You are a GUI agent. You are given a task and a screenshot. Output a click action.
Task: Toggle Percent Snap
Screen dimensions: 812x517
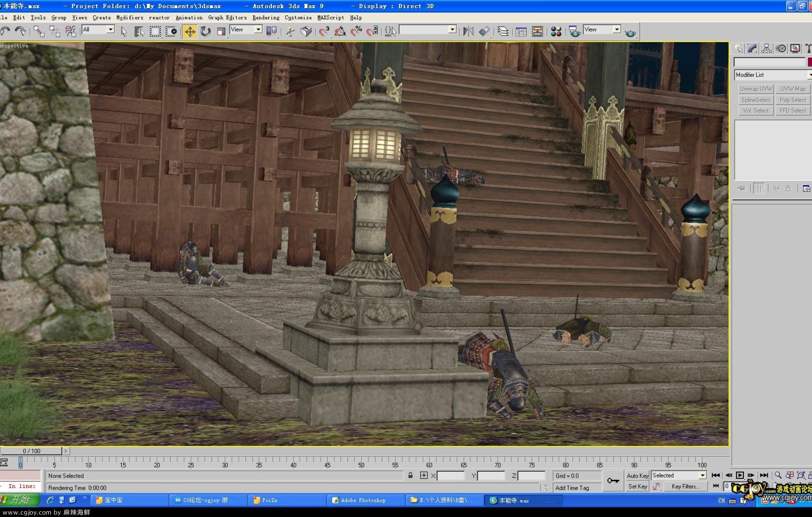356,31
